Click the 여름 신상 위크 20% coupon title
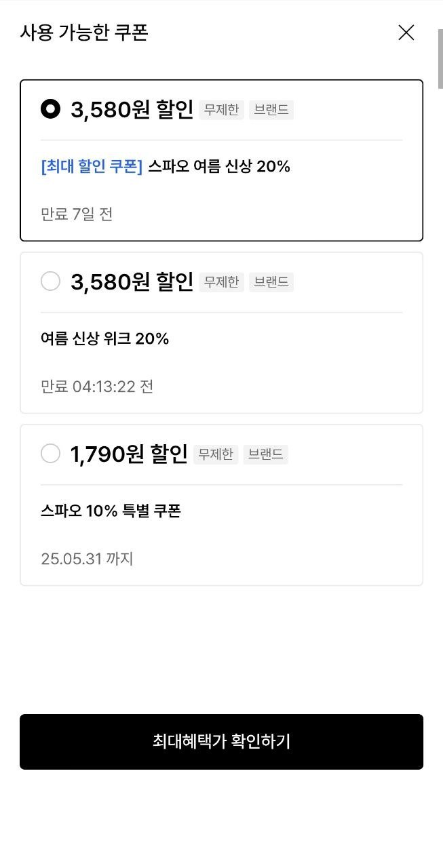443x868 pixels. click(x=104, y=338)
